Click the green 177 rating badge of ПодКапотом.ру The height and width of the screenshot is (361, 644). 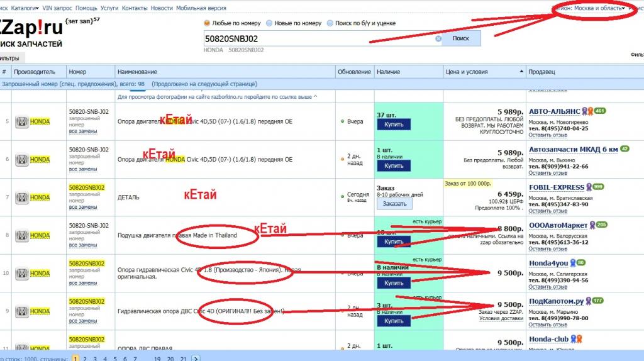[597, 301]
